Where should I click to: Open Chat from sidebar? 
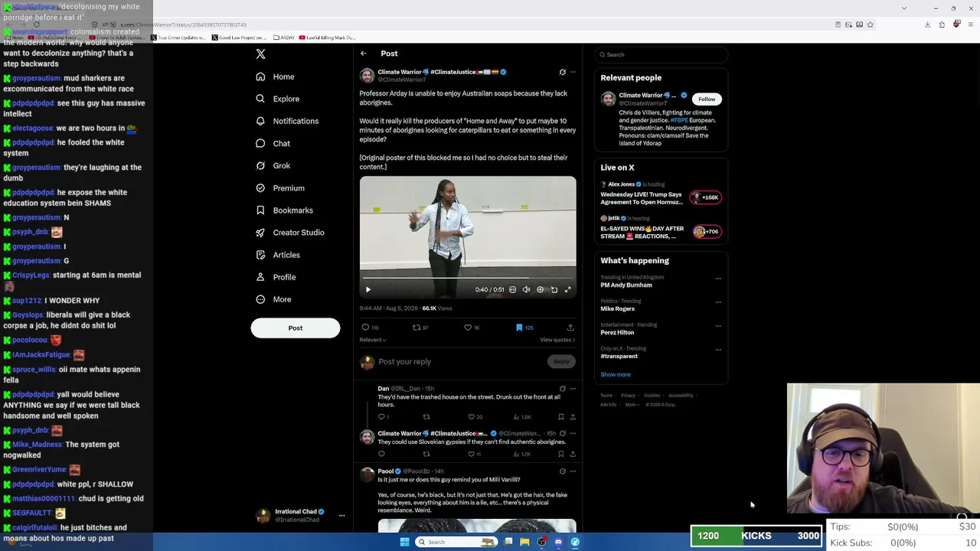click(273, 143)
